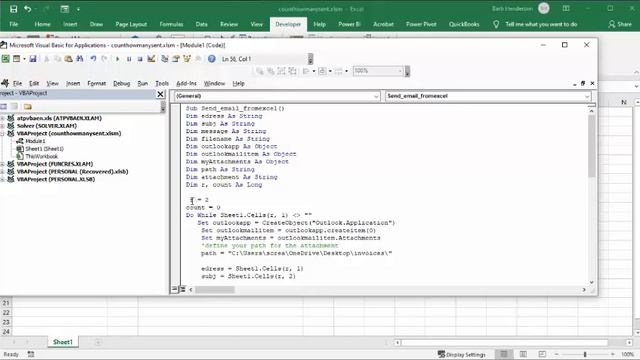Expand Solver (SOLVER.XLAM) project node
Screen dimensions: 640x360
coord(2,126)
